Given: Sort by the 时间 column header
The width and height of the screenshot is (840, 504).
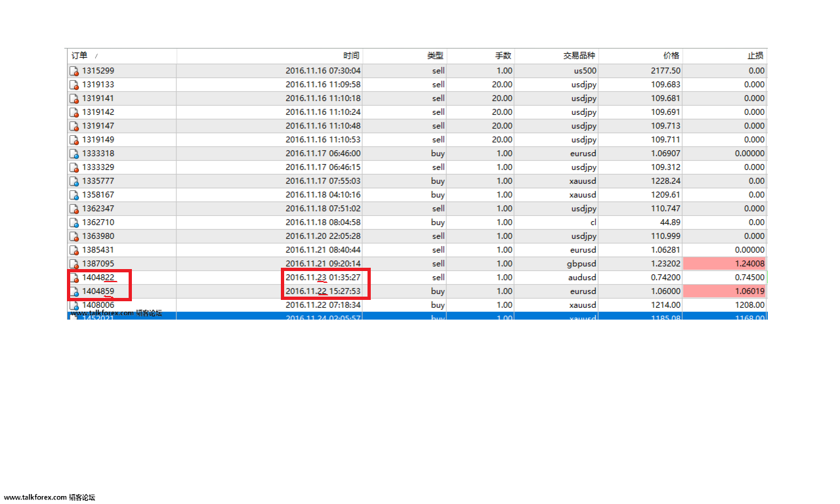Looking at the screenshot, I should tap(270, 56).
